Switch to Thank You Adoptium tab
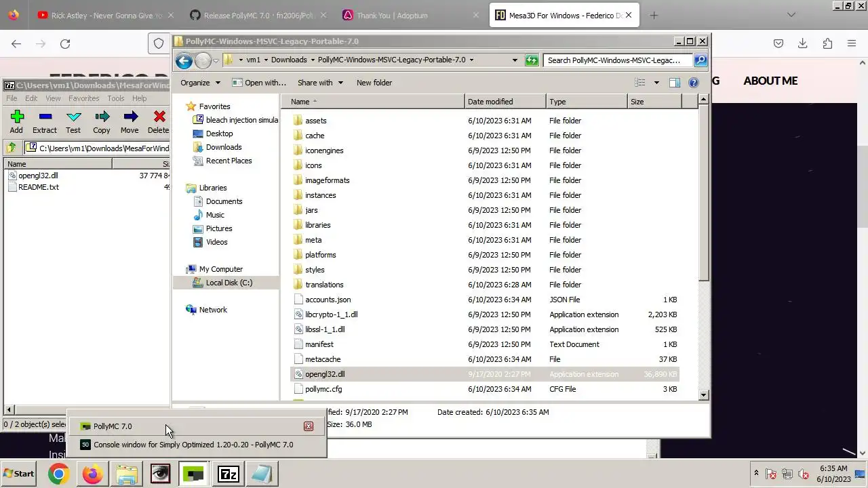Screen dimensions: 868x488 coord(410,15)
